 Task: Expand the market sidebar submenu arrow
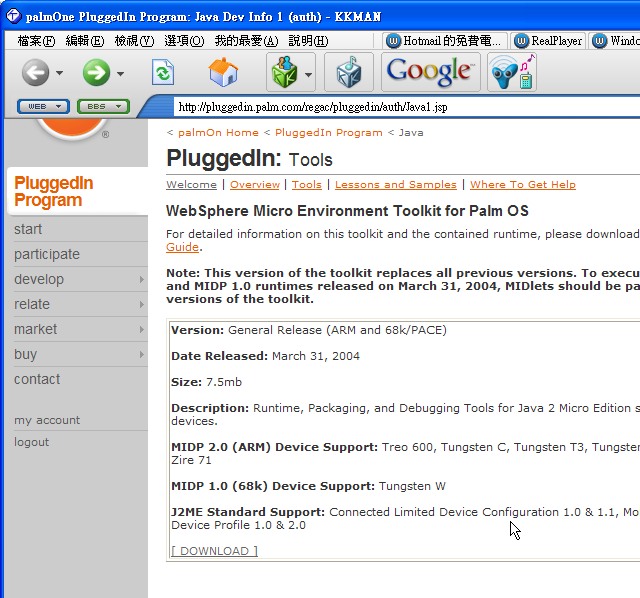point(142,329)
